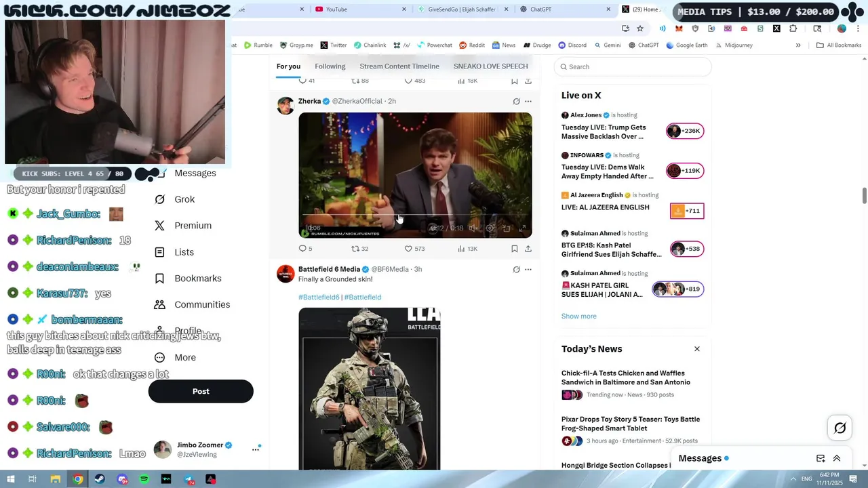Open Telegram from the taskbar
Screen dimensions: 868x488
tap(189, 479)
